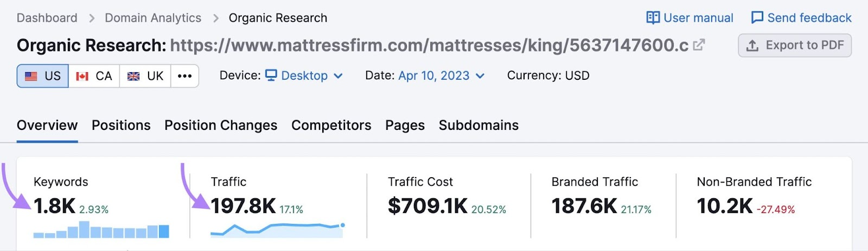Click the Branded Traffic value 187.6K
Screen dimensions: 868x251
pyautogui.click(x=584, y=206)
